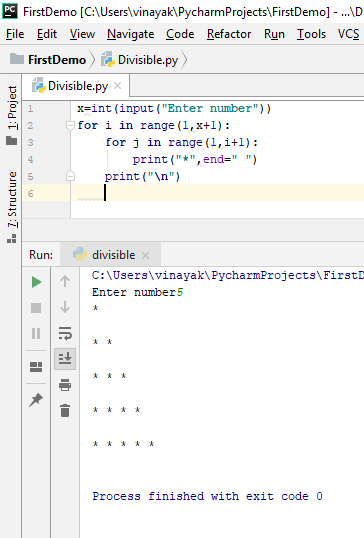This screenshot has width=364, height=538.
Task: Click the Stop process square icon
Action: [x=36, y=308]
